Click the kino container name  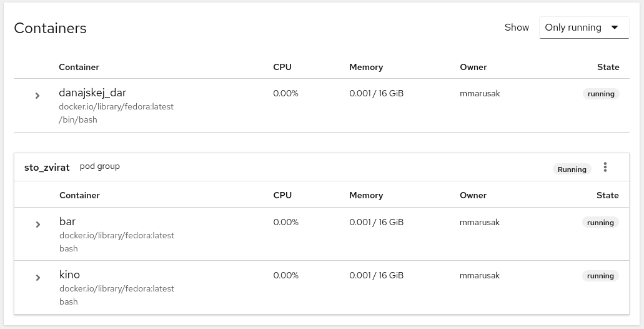point(69,275)
